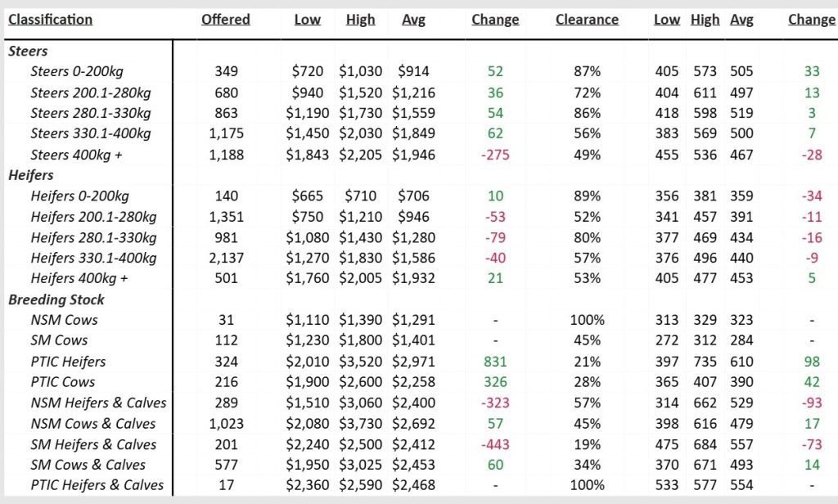Select the SM Heifers & Calves label
The width and height of the screenshot is (838, 504).
pyautogui.click(x=93, y=444)
